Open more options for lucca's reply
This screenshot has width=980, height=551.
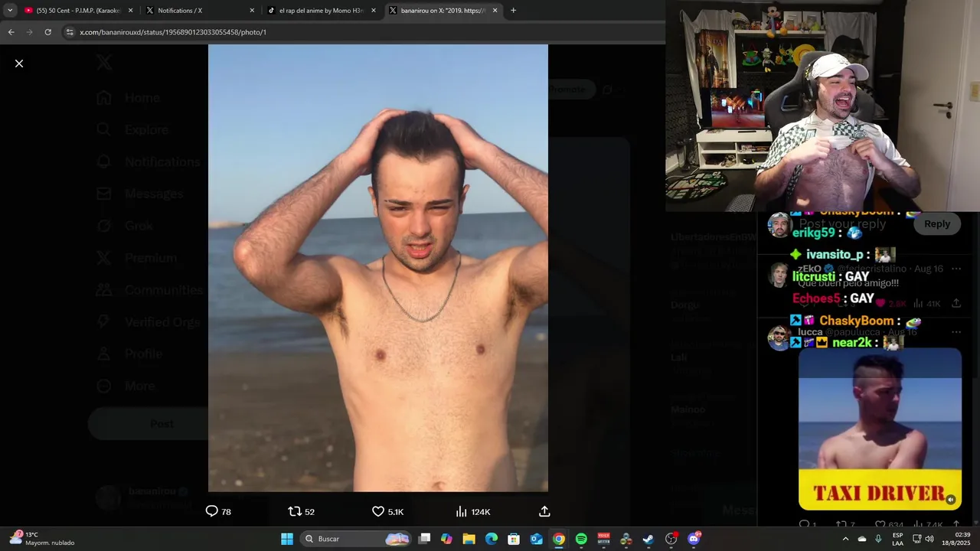tap(955, 332)
